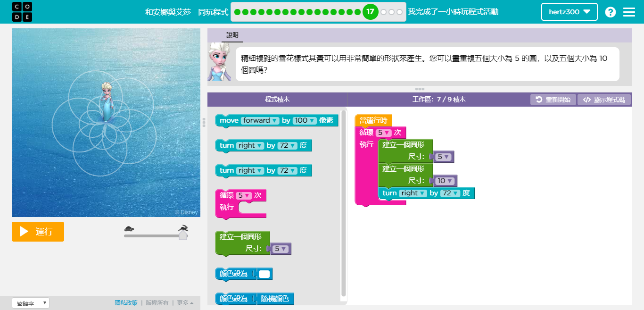
Task: Open workspace turn block 72 degree dropdown
Action: pos(450,193)
